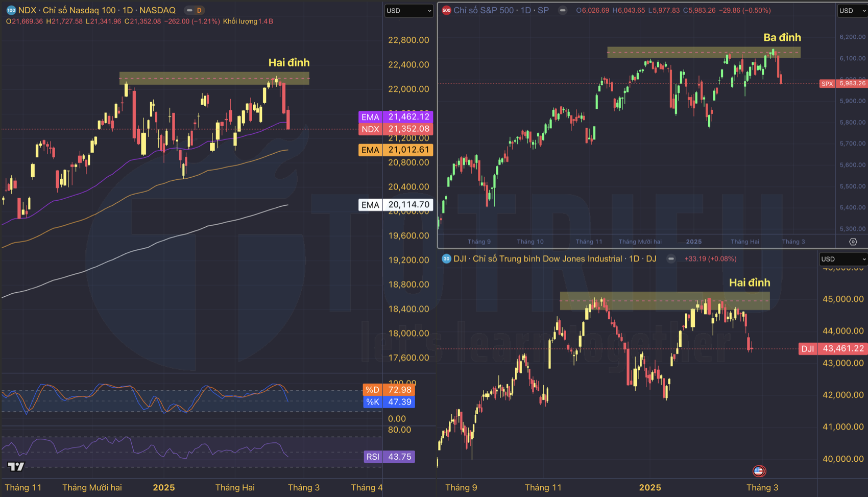Click the S&P 500 open value O6,026.69
868x497 pixels.
tap(593, 10)
